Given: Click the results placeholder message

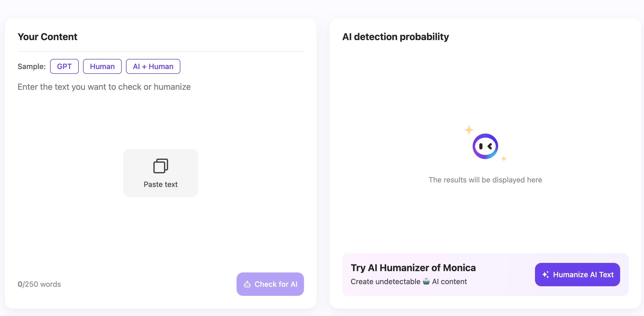Looking at the screenshot, I should click(x=485, y=180).
